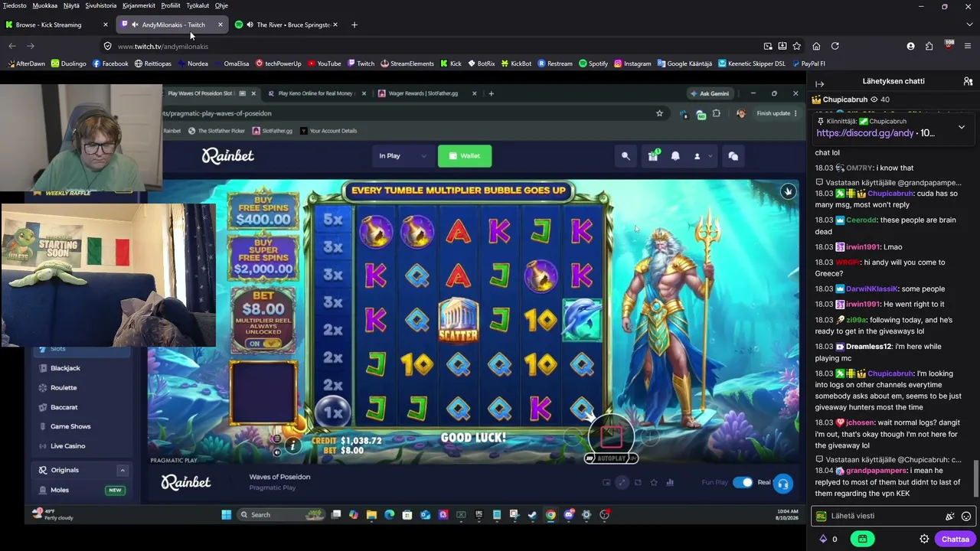Open Rainbet notifications bell

coord(675,156)
